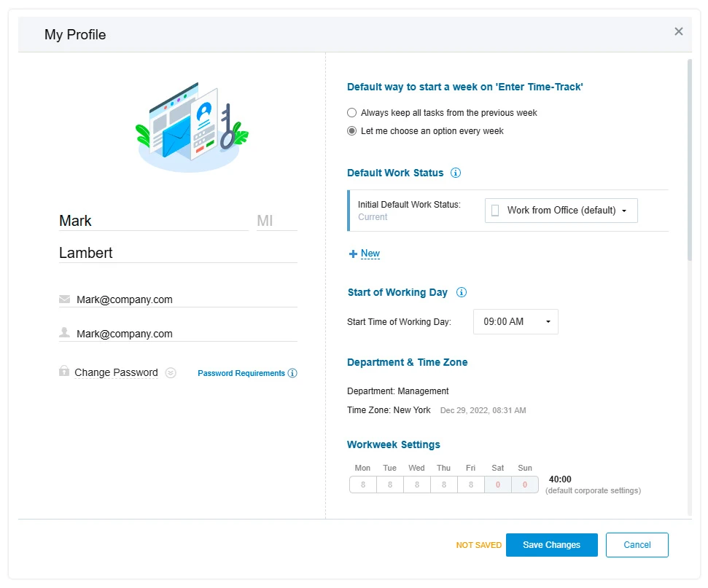Click the MI middle initial field
Image resolution: width=708 pixels, height=588 pixels.
point(276,221)
